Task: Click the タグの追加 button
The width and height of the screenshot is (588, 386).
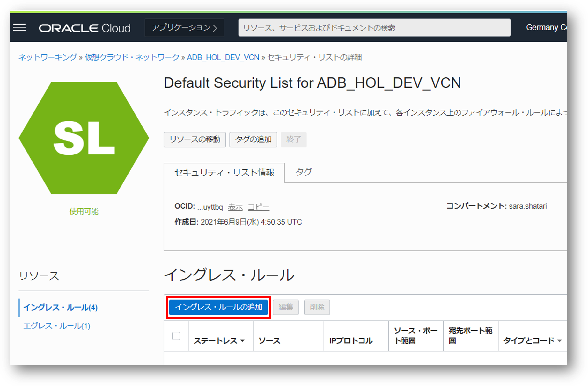Action: tap(253, 139)
